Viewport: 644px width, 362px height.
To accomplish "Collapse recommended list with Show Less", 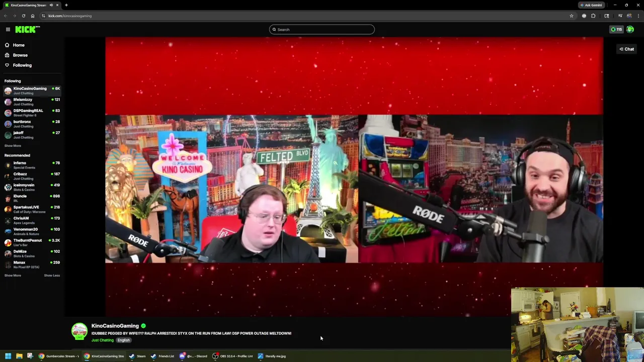I will point(52,276).
